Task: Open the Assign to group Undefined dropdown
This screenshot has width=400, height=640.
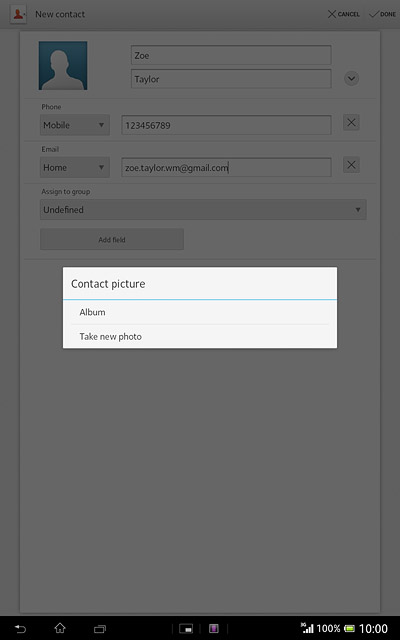Action: coord(203,210)
